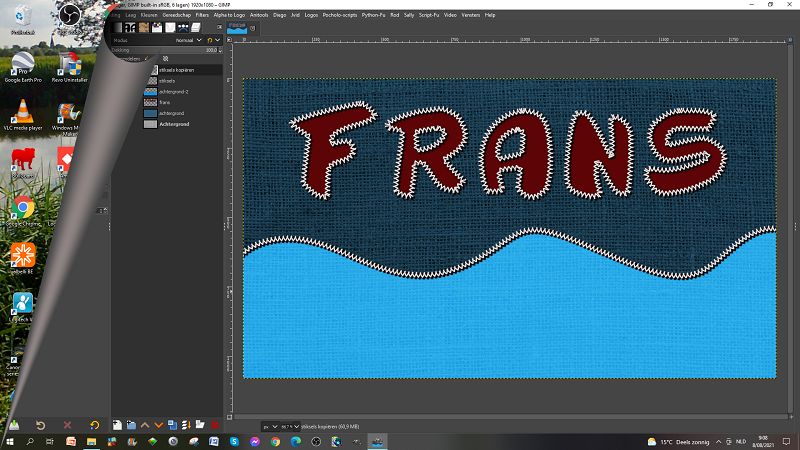The width and height of the screenshot is (800, 450).
Task: Open the Filters menu
Action: [x=203, y=15]
